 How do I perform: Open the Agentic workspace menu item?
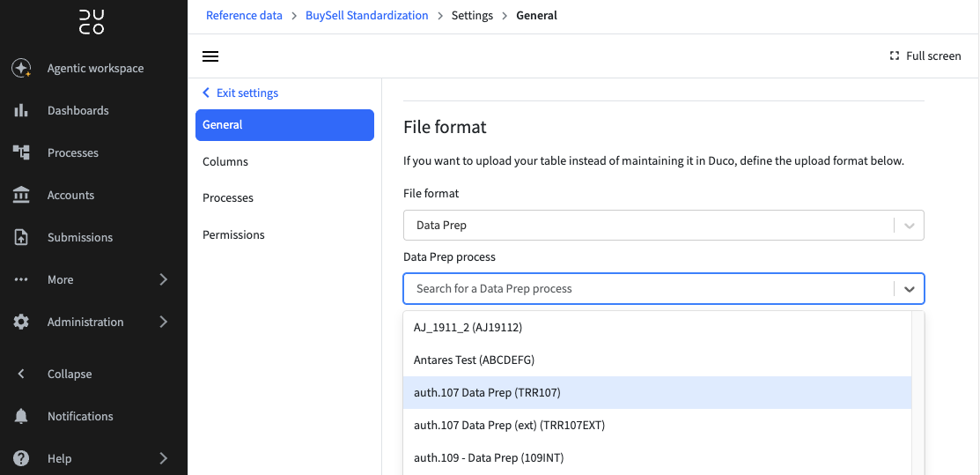pyautogui.click(x=96, y=68)
